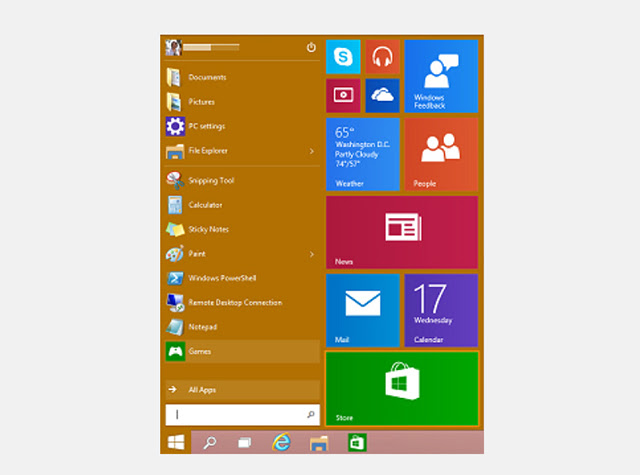Screen dimensions: 640x475
Task: Open the Calendar tile showing 17 Wednesday
Action: tap(441, 310)
